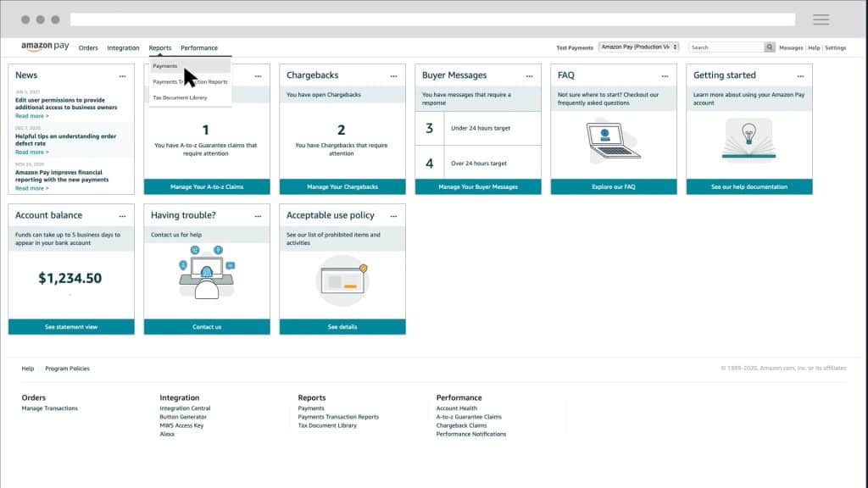868x488 pixels.
Task: Open the Reports menu
Action: tap(160, 48)
